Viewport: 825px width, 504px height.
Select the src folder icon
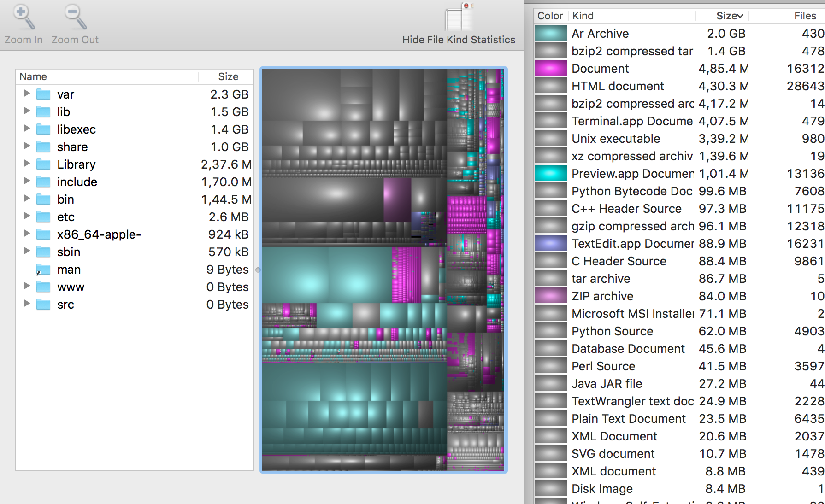43,305
